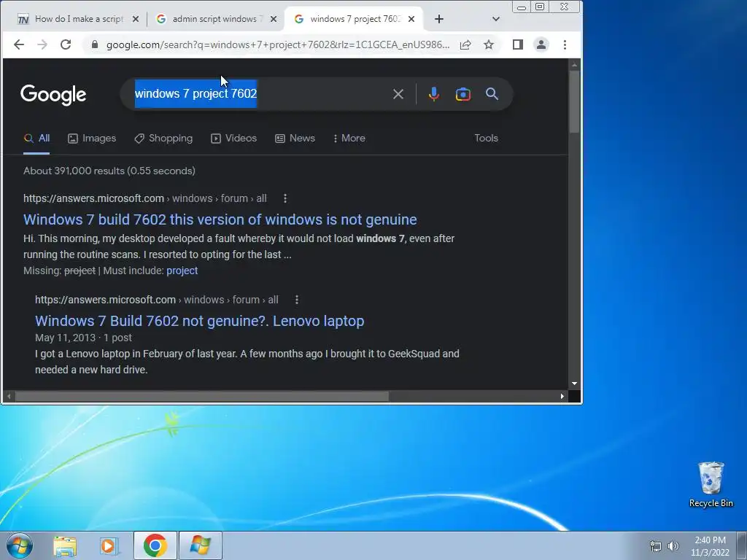Open 'Windows 7 Build 7602 not genuine?. Lenovo' result
Screen dimensions: 747x560
click(x=200, y=321)
